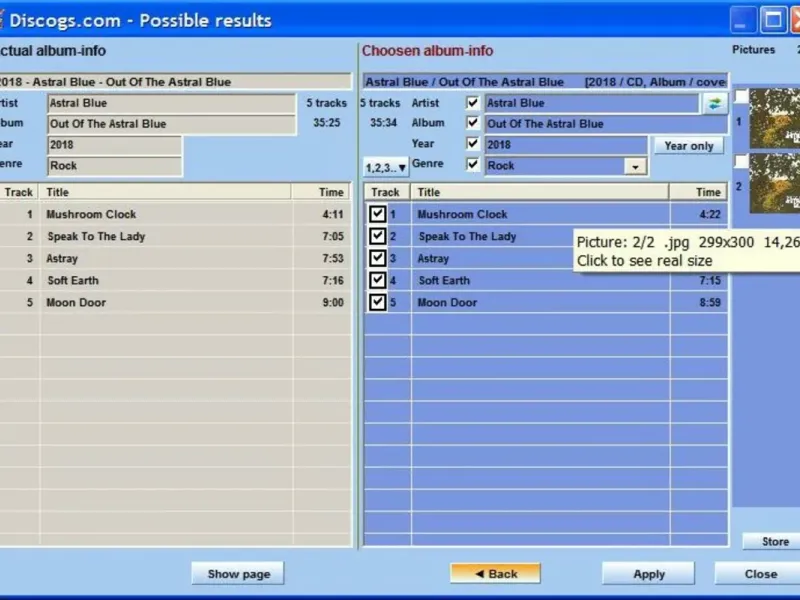Click the chosen Year field 2018

566,145
